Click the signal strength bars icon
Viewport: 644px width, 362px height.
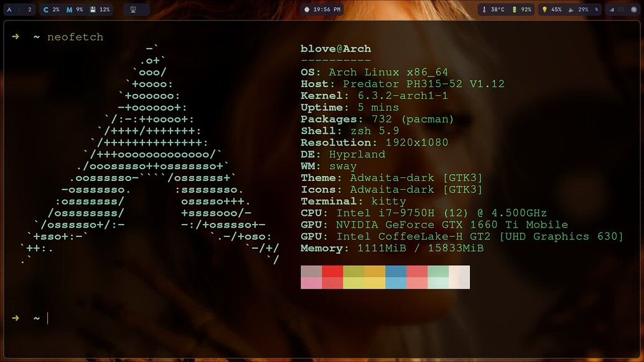coord(613,9)
